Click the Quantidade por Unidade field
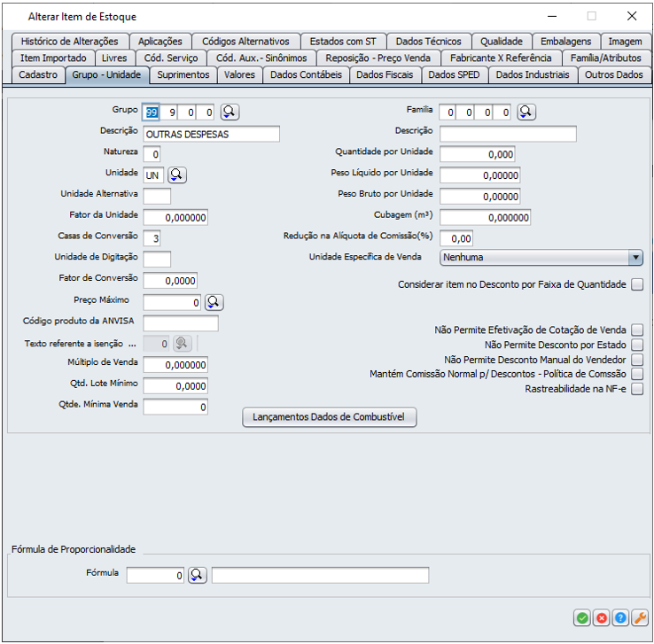Image resolution: width=654 pixels, height=644 pixels. tap(478, 154)
